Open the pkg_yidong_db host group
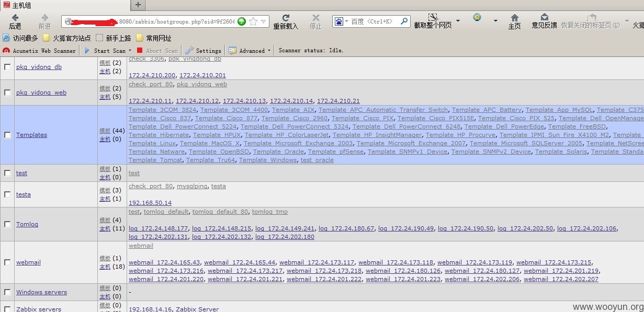644x312 pixels. tap(39, 67)
